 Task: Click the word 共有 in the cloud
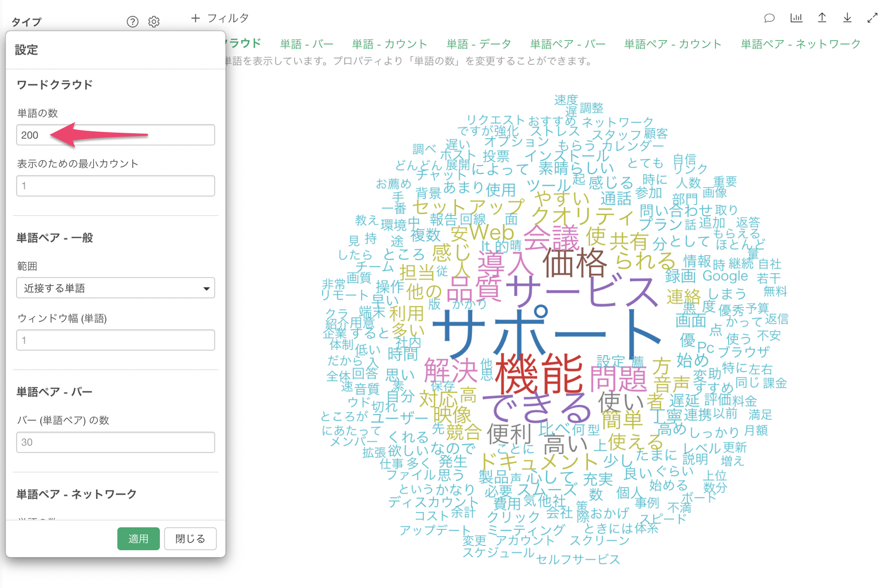pos(629,241)
